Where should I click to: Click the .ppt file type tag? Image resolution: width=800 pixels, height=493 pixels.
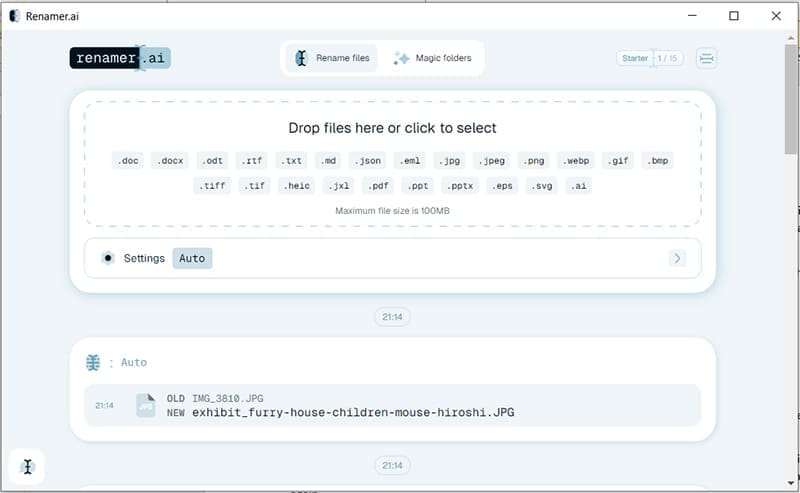point(418,186)
